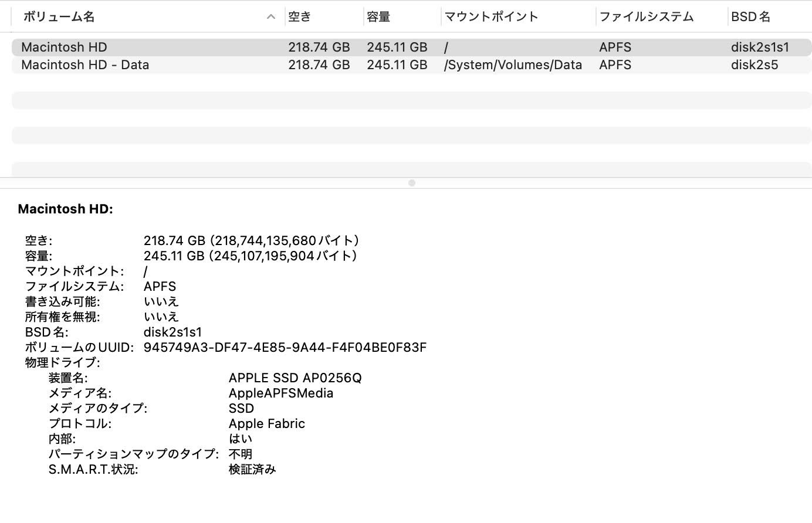Click the 検証済み S.M.A.R.T. status value
Image resolution: width=812 pixels, height=523 pixels.
coord(253,469)
